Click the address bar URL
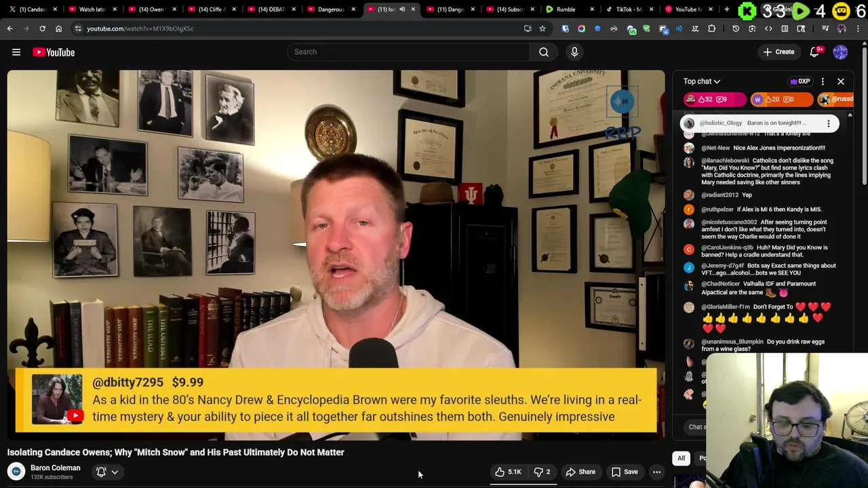The width and height of the screenshot is (868, 488). point(140,28)
